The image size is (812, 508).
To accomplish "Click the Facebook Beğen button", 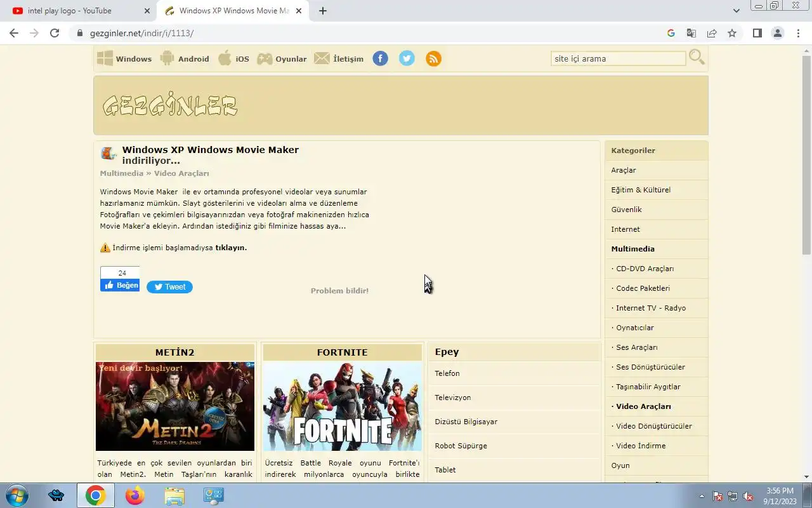I will 120,285.
